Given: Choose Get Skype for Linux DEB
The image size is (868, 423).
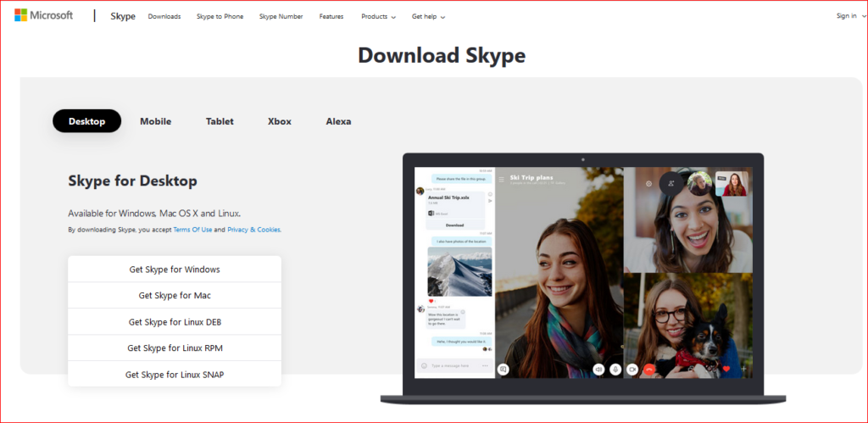Looking at the screenshot, I should [x=175, y=321].
